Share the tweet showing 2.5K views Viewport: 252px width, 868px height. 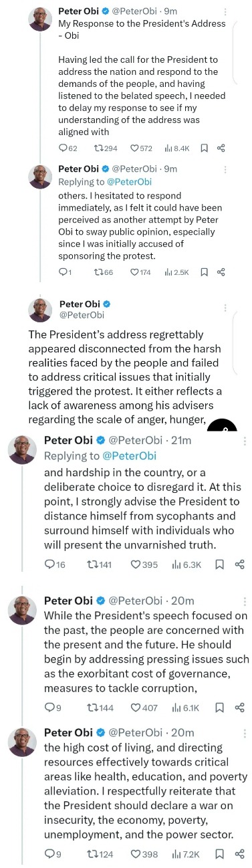tap(221, 272)
